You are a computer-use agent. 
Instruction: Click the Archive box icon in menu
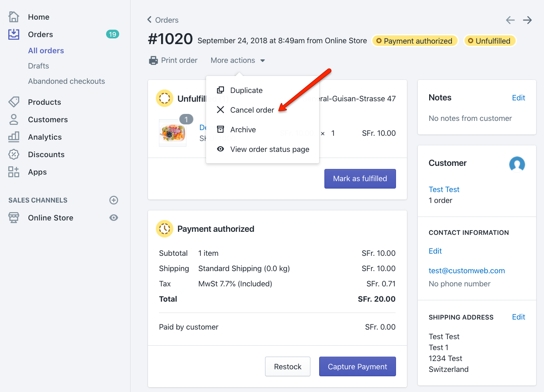[220, 129]
